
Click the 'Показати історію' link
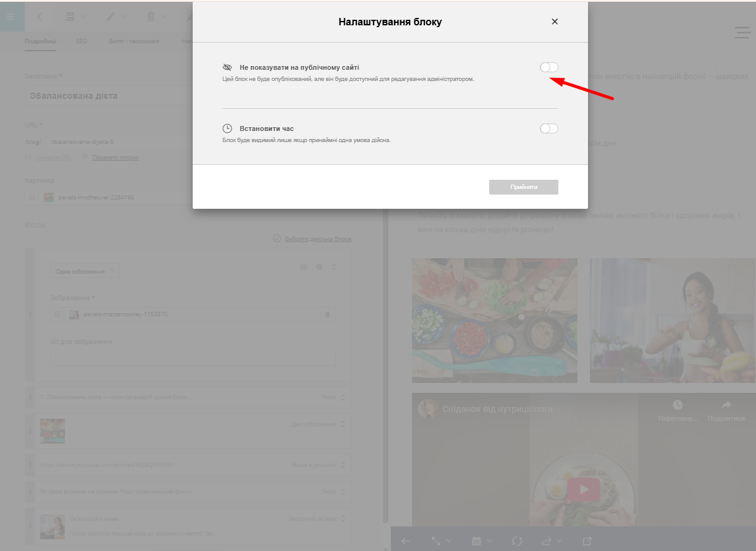(115, 158)
